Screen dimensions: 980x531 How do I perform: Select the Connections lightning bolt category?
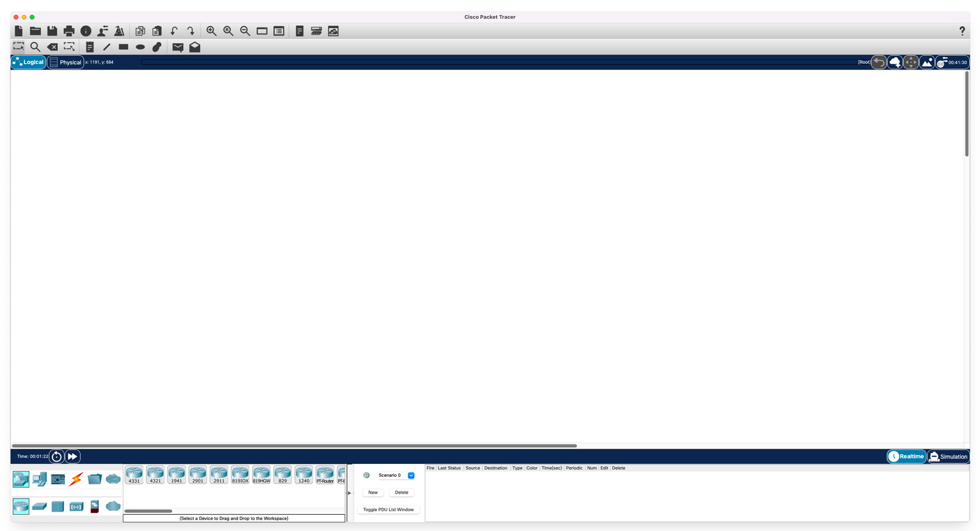76,479
